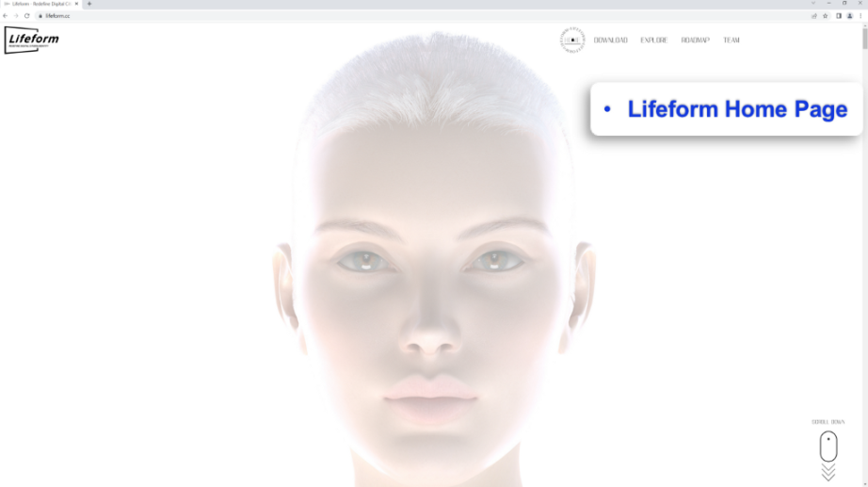Click the triple chevron down arrows
Viewport: 868px width, 487px height.
point(828,472)
